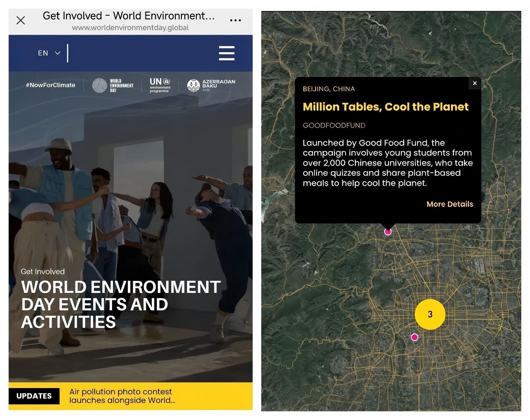The height and width of the screenshot is (420, 530).
Task: Expand the yellow cluster marker labeled 3
Action: coord(430,314)
